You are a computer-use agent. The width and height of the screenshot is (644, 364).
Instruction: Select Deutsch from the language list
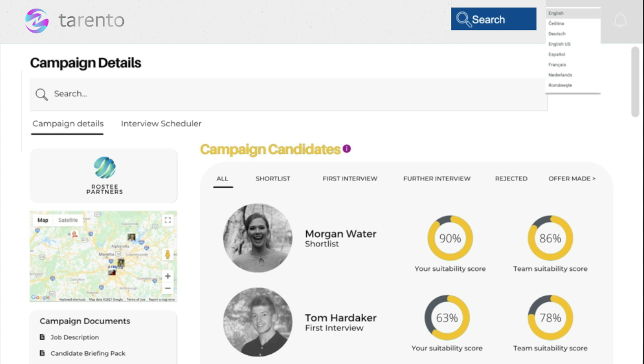(x=557, y=34)
